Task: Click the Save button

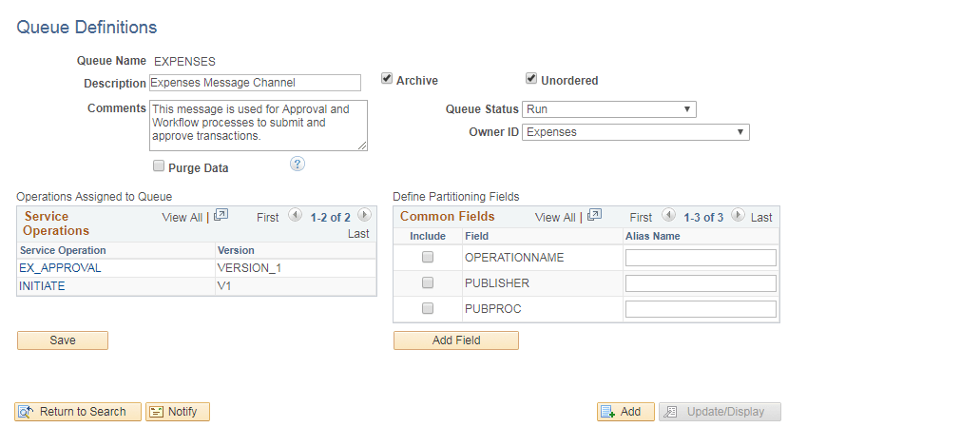Action: [x=63, y=340]
